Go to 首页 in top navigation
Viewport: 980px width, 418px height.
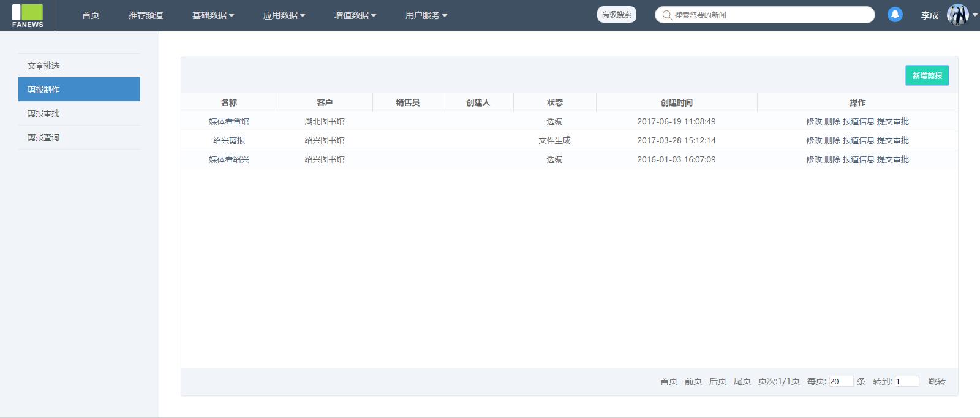[91, 15]
